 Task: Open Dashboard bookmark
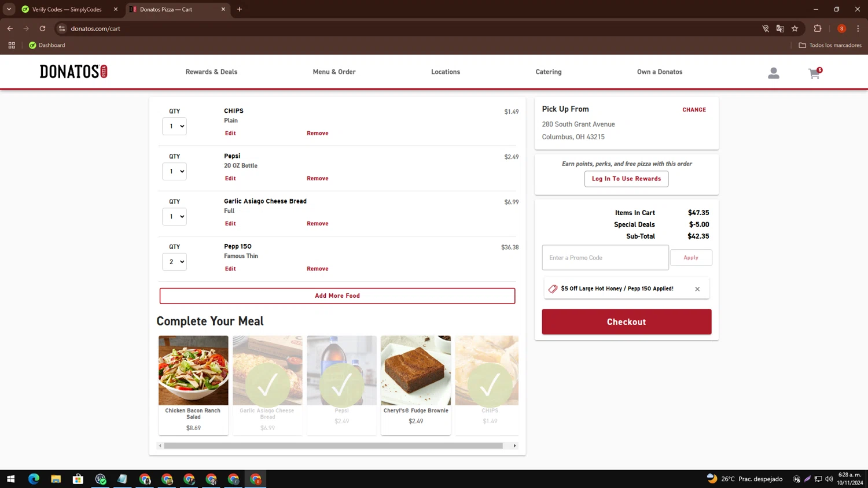[47, 45]
